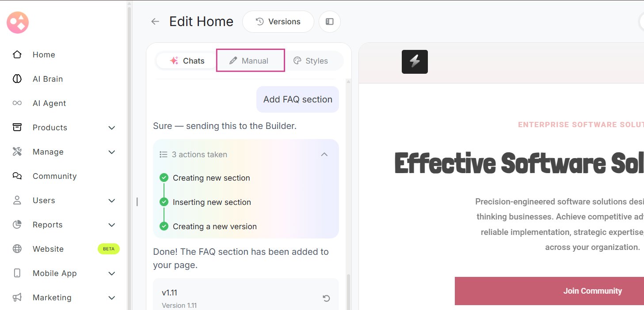Go to Home in the sidebar
Viewport: 644px width, 310px height.
click(44, 55)
